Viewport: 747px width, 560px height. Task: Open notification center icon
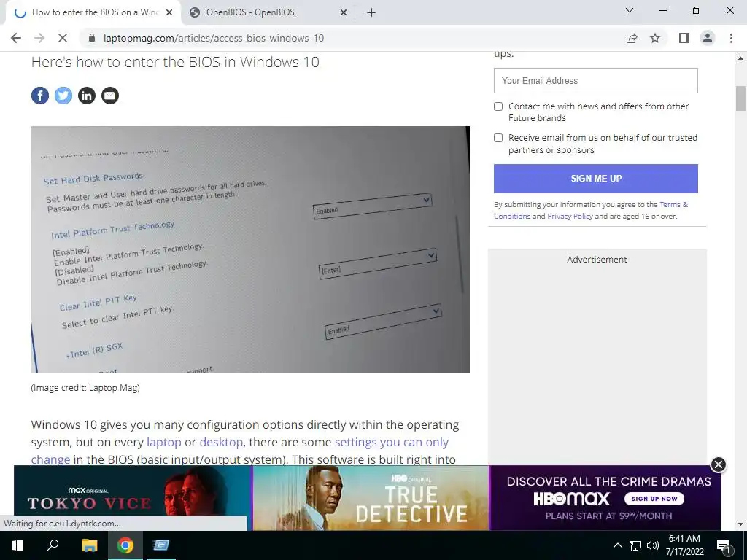(x=724, y=545)
